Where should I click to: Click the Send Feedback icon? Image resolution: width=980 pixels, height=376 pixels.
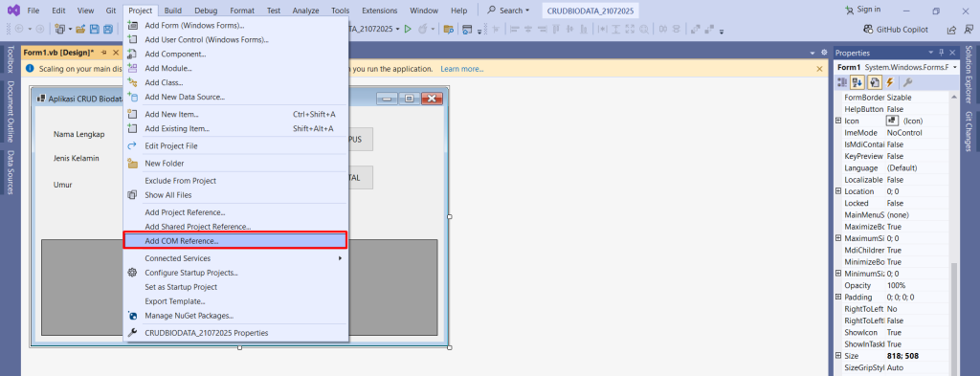(969, 30)
